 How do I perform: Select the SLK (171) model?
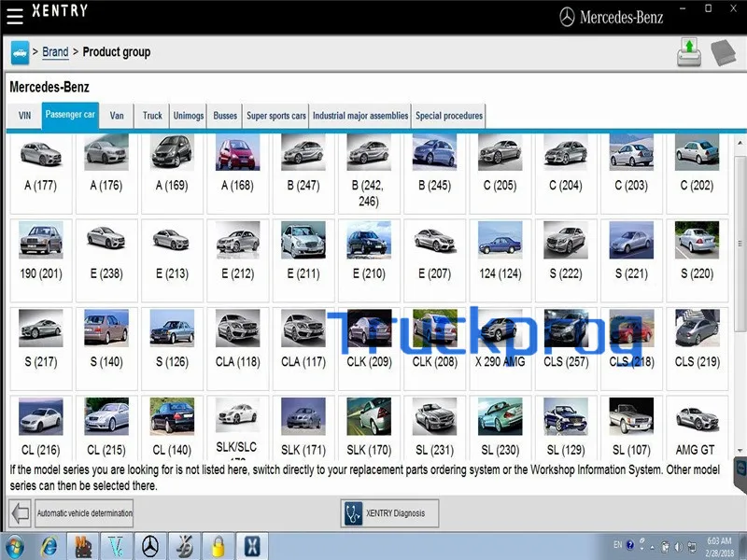coord(303,427)
